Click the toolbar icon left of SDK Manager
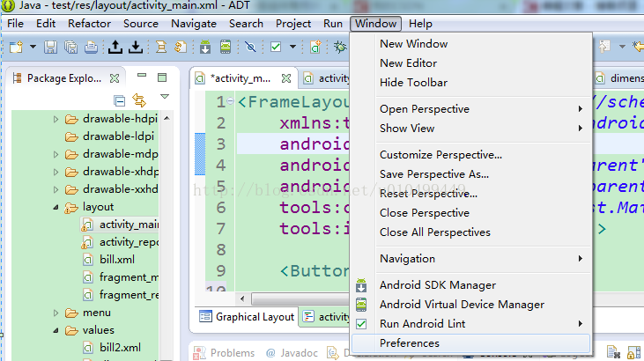The image size is (644, 361). (x=181, y=47)
